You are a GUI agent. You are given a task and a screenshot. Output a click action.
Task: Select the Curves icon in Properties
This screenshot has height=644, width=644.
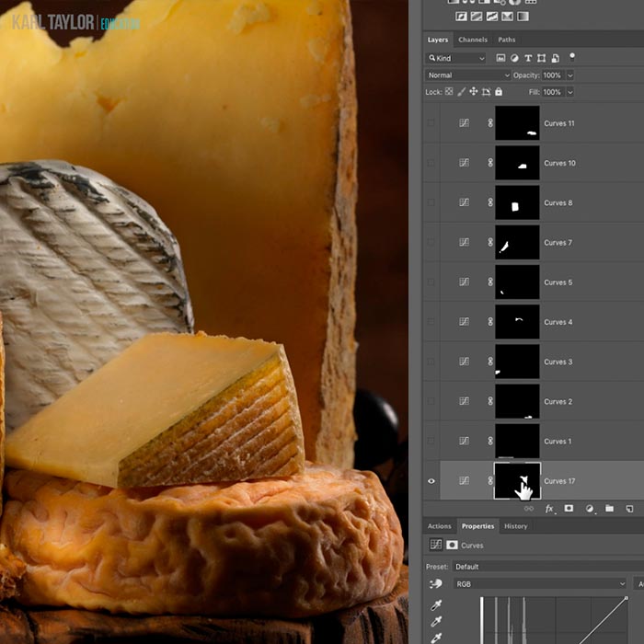point(436,545)
